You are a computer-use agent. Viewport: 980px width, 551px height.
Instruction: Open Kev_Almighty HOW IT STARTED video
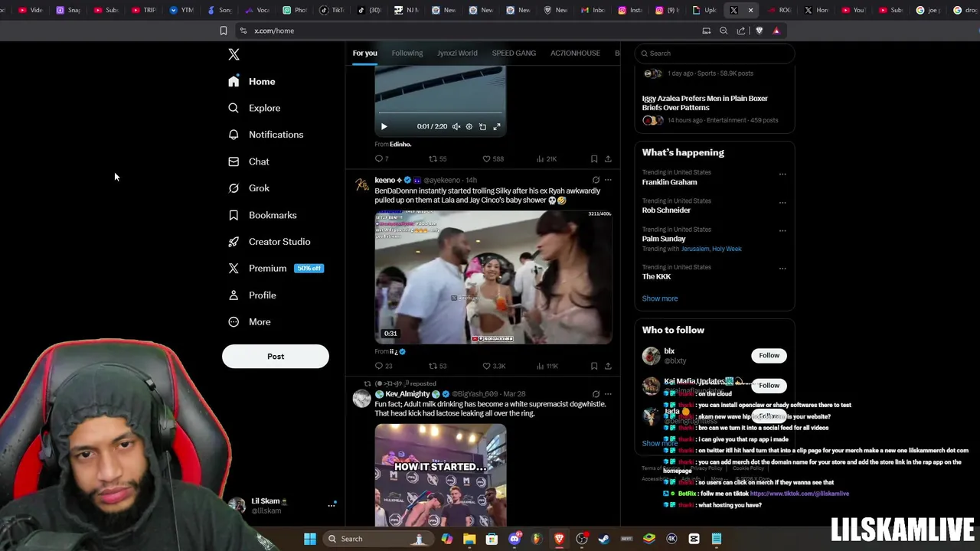coord(440,475)
